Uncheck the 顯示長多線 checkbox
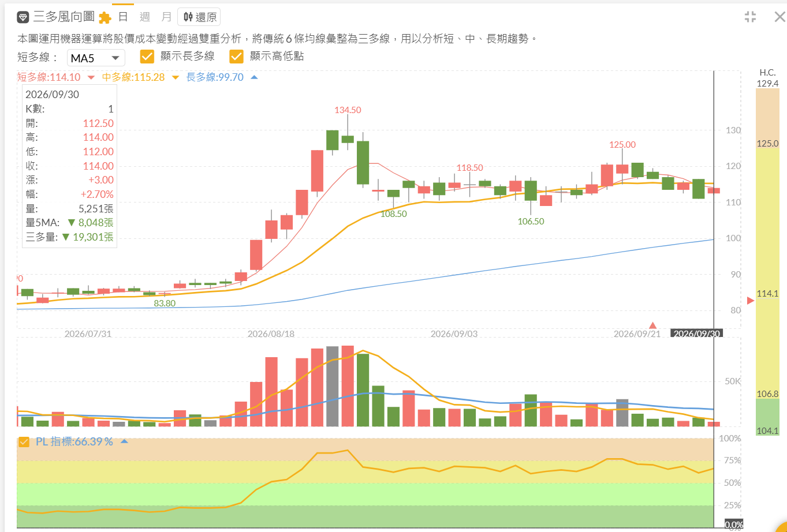The image size is (787, 532). coord(147,57)
